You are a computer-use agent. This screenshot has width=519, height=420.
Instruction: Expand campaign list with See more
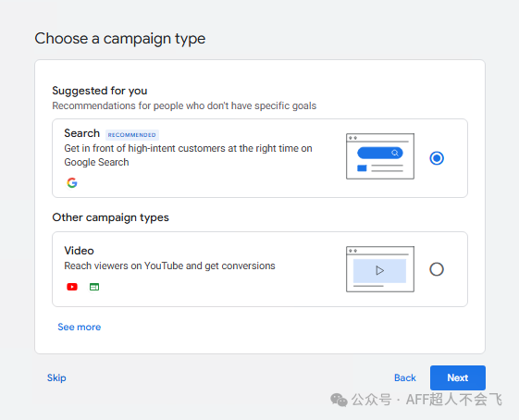(80, 327)
